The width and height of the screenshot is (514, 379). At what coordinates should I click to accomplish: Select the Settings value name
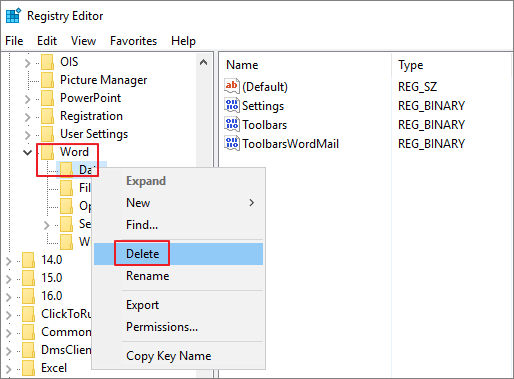[x=263, y=106]
